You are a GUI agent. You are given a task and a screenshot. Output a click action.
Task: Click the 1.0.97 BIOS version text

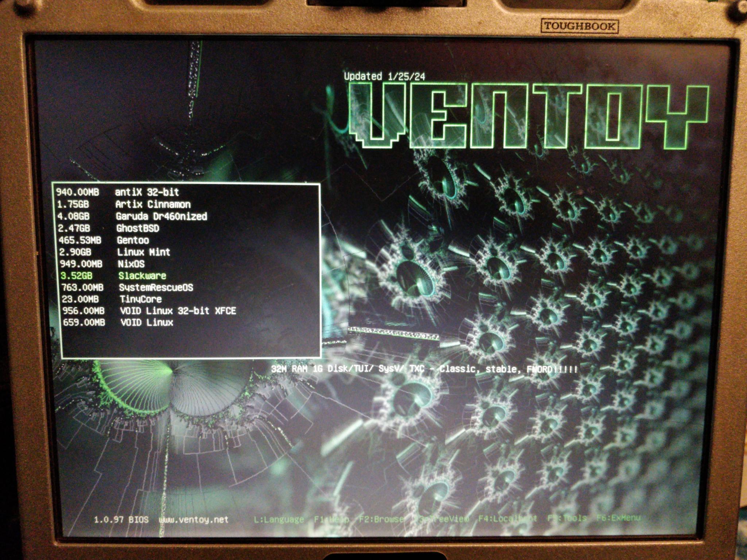[121, 520]
